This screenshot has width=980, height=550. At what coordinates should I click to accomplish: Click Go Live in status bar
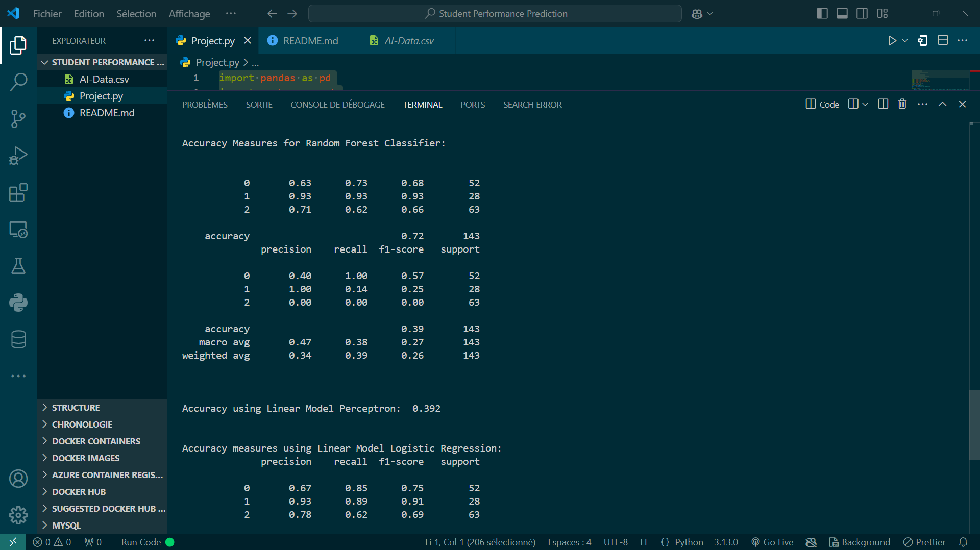(x=772, y=542)
